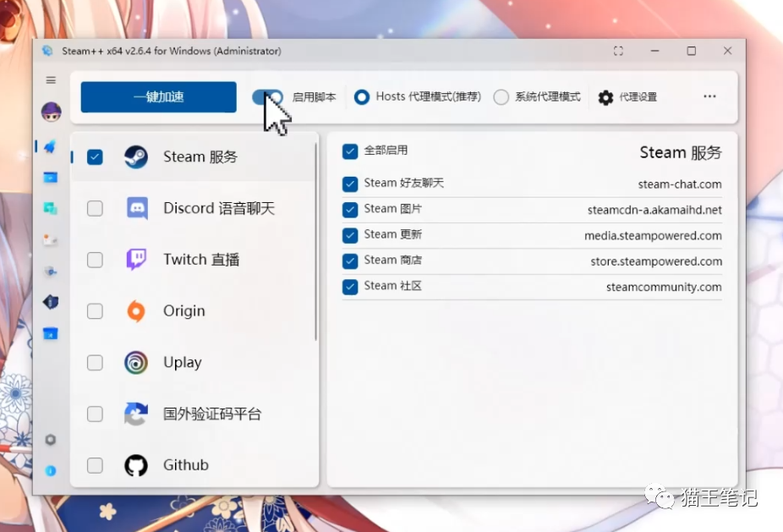Open the sidebar icon above the dark blue cube
Viewport: 783px width, 532px height.
(x=51, y=271)
